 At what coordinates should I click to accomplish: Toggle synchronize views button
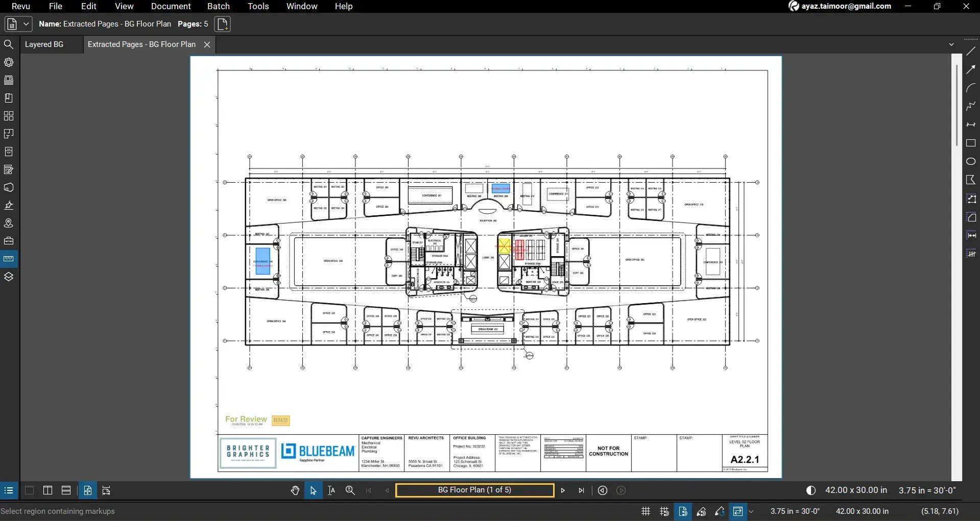pyautogui.click(x=737, y=511)
